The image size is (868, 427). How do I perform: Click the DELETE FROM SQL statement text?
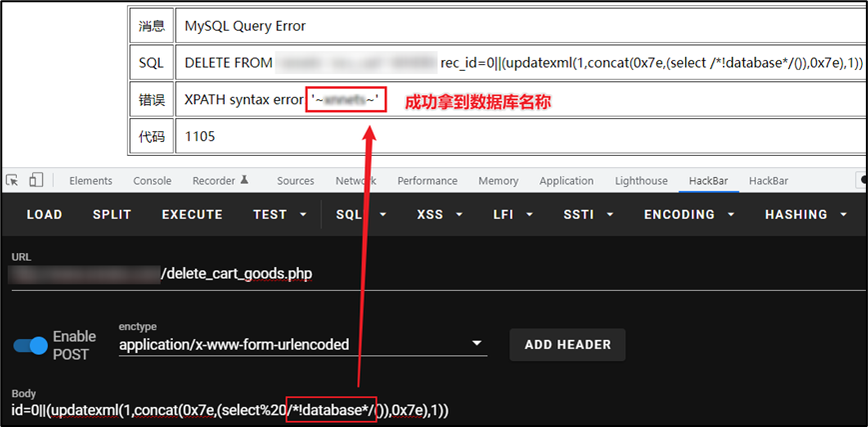(523, 63)
